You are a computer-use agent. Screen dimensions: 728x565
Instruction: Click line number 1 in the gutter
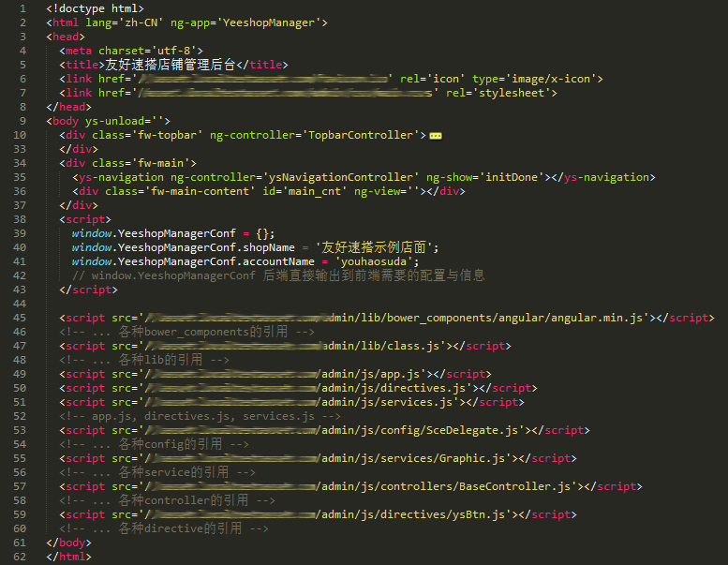pyautogui.click(x=22, y=8)
